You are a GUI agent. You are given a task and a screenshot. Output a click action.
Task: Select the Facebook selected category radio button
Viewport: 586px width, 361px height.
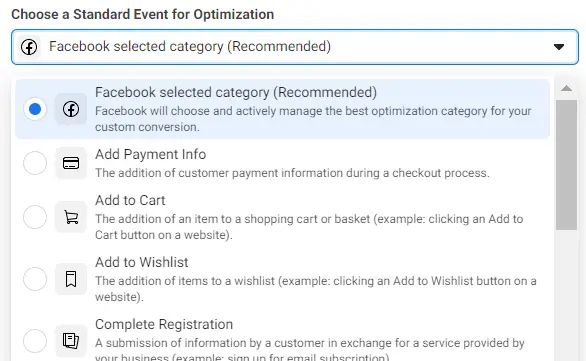coord(35,109)
